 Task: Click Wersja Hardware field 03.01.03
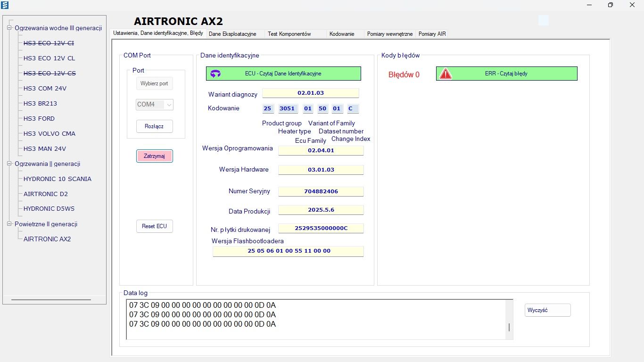click(x=321, y=170)
